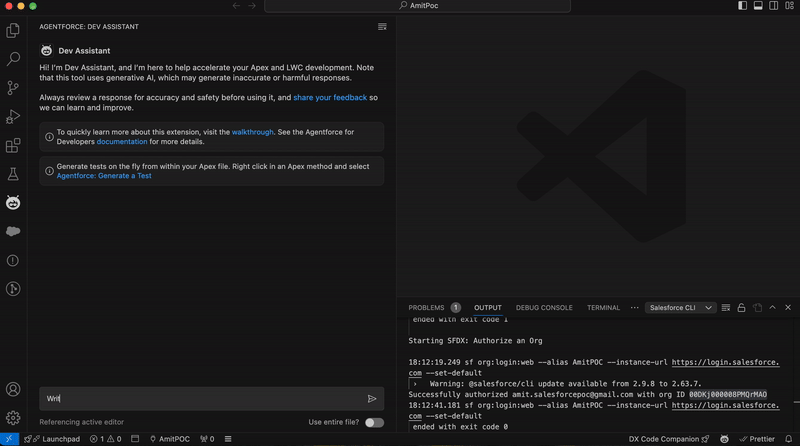
Task: Click Agentforce status bar icon
Action: (724, 439)
